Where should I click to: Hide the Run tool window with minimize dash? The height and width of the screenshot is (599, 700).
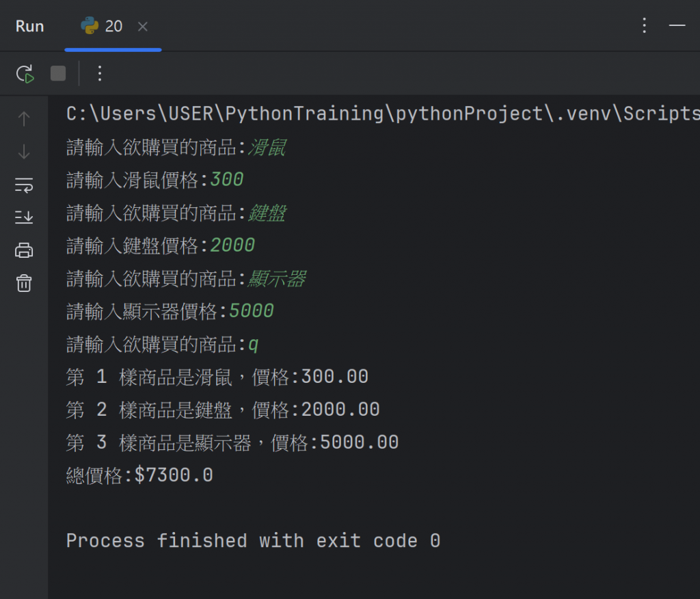pyautogui.click(x=677, y=25)
